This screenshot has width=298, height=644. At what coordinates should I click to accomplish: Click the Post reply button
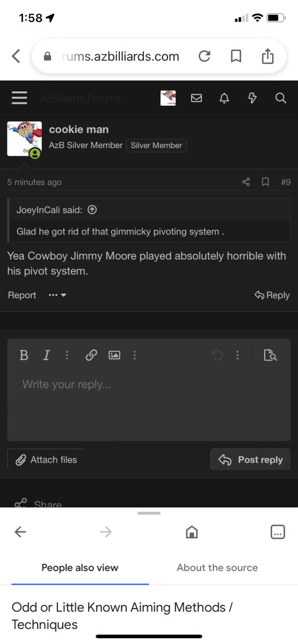(x=250, y=459)
